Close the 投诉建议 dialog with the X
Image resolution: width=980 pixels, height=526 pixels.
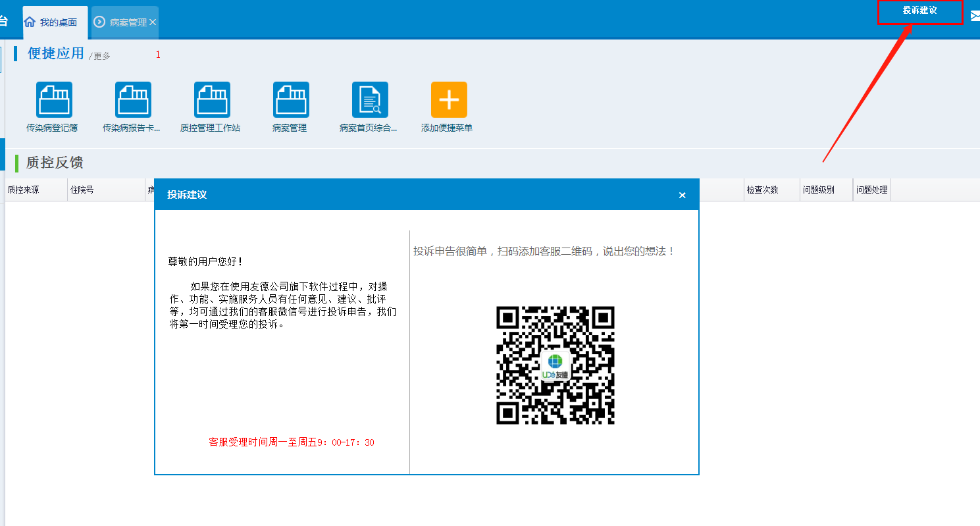682,195
